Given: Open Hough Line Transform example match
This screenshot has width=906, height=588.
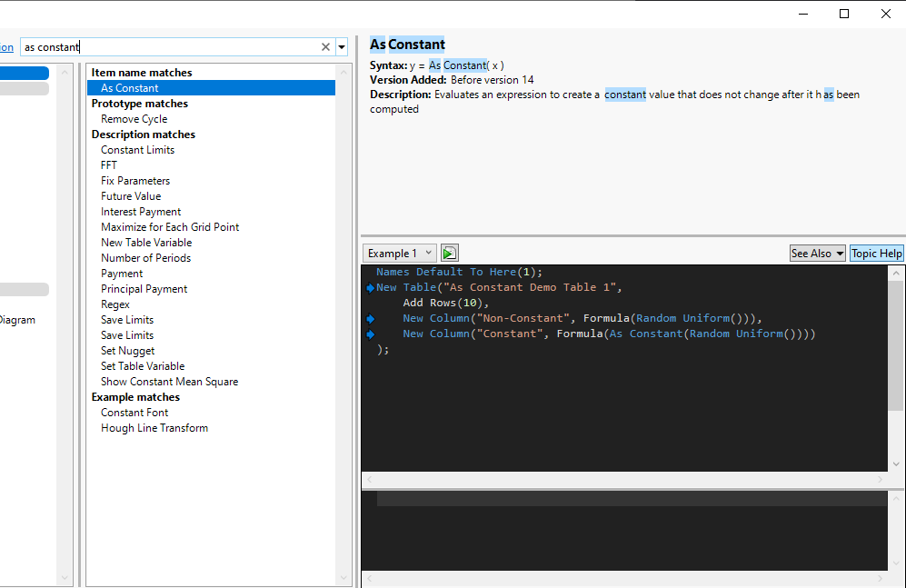Looking at the screenshot, I should click(154, 428).
